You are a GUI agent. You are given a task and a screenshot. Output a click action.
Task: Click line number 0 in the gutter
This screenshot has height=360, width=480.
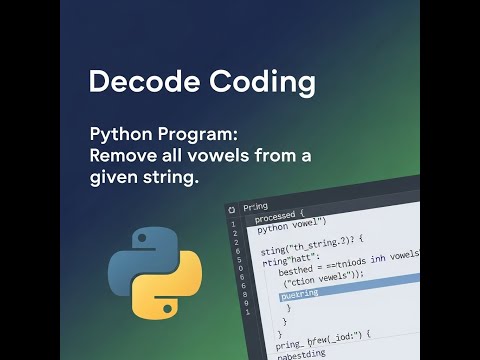241,268
